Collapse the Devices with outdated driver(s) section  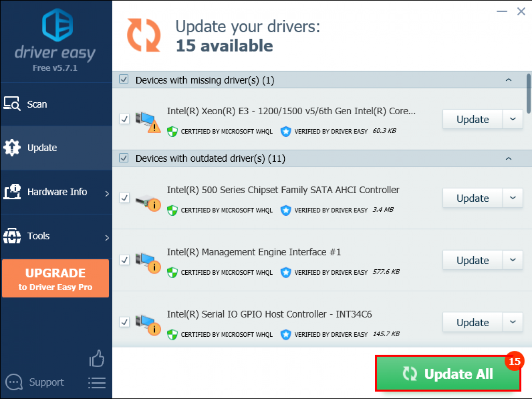[x=508, y=158]
